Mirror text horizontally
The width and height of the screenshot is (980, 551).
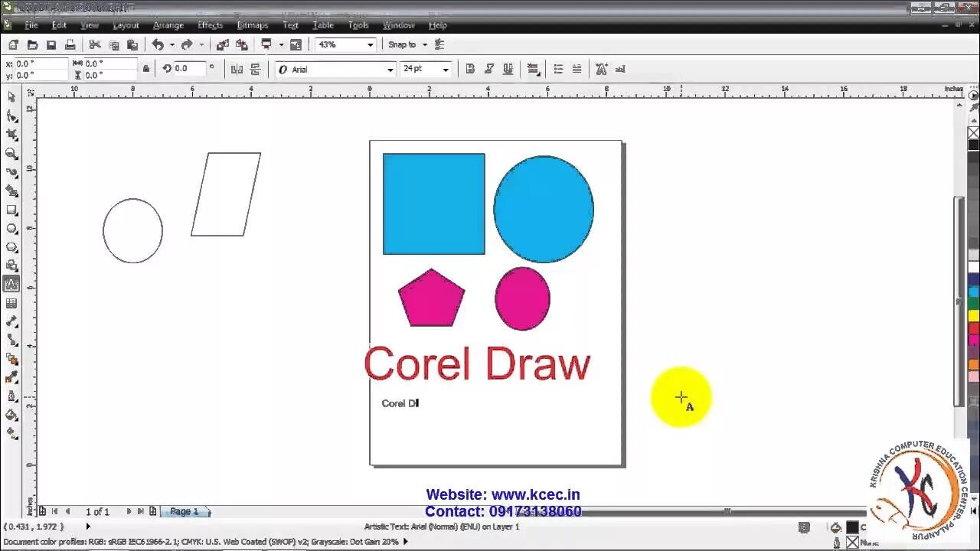pos(237,70)
